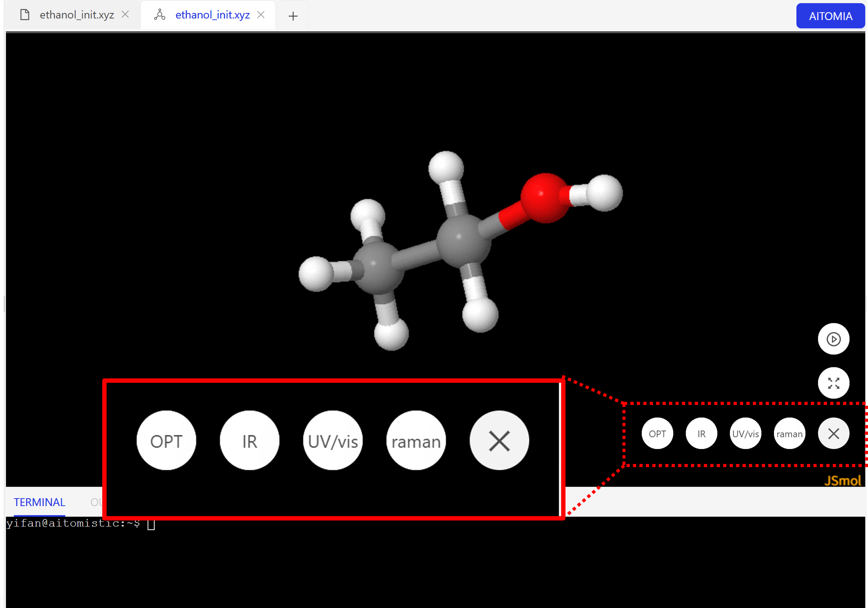This screenshot has height=608, width=868.
Task: Close the active molecule viewer tab
Action: (x=261, y=15)
